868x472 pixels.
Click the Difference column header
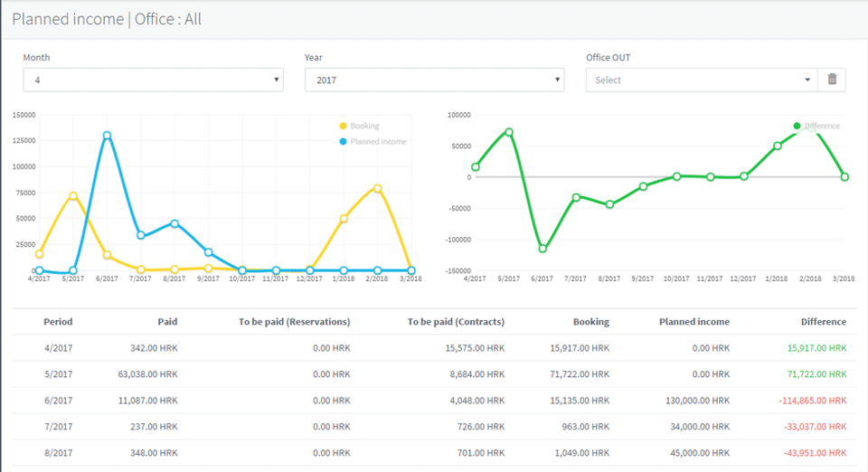pyautogui.click(x=823, y=321)
